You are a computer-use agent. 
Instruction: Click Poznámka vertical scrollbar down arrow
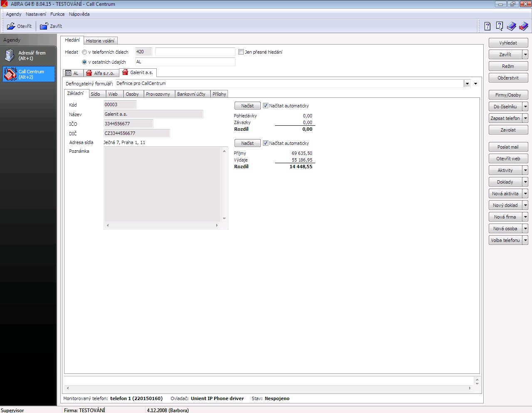(224, 219)
